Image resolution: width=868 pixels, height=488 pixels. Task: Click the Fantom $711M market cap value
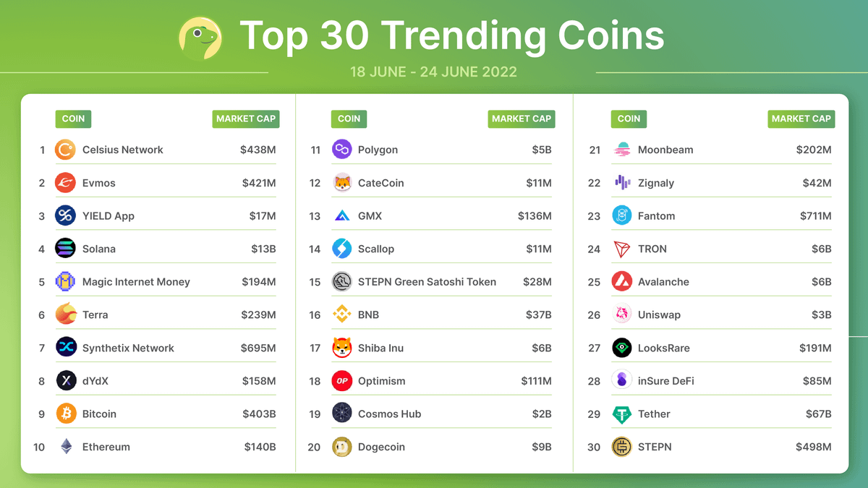point(815,215)
